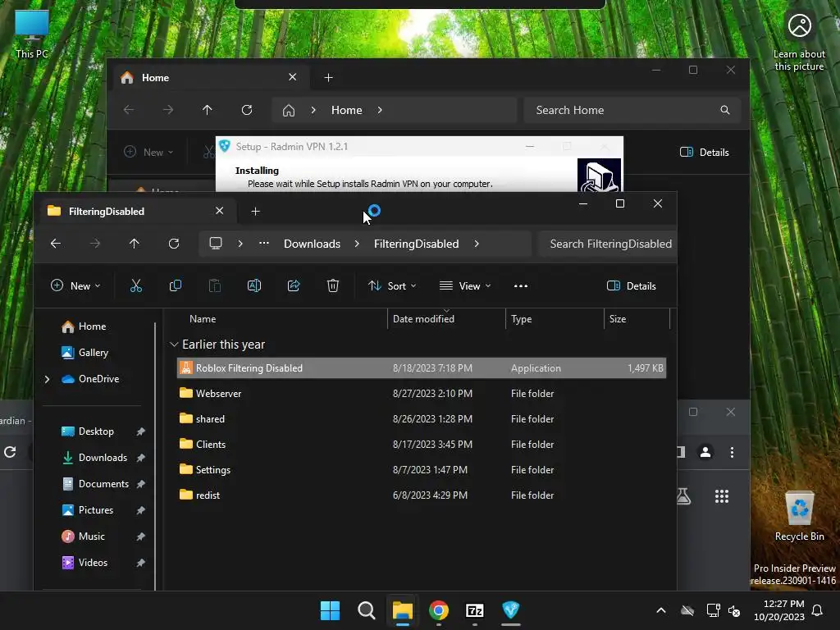Click the Search Home field
Viewport: 840px width, 630px height.
(632, 110)
